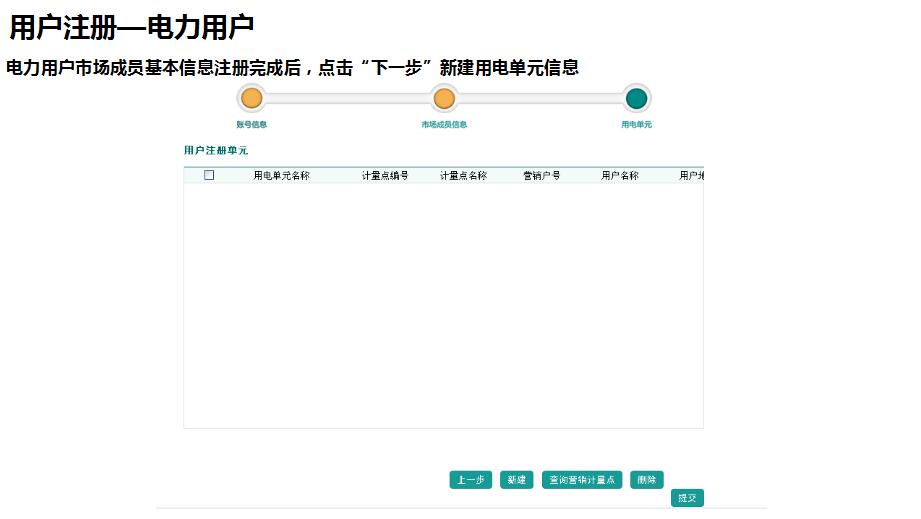Click the 用户名称 column header

coord(619,176)
